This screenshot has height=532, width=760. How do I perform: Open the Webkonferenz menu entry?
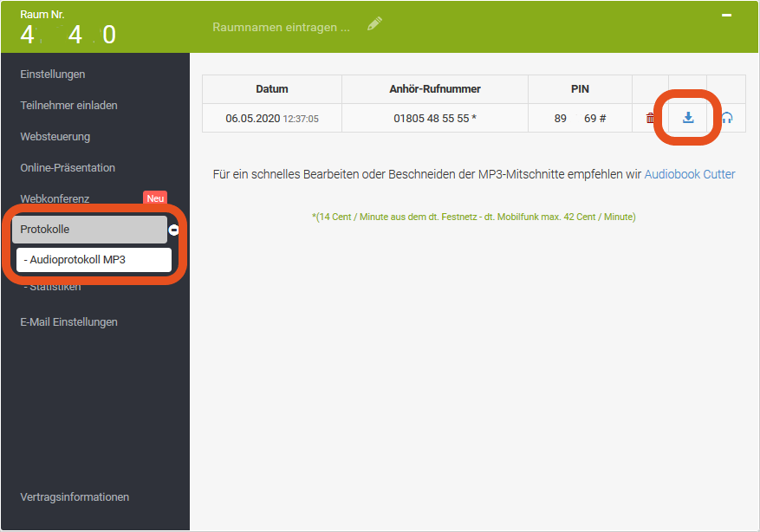point(55,199)
